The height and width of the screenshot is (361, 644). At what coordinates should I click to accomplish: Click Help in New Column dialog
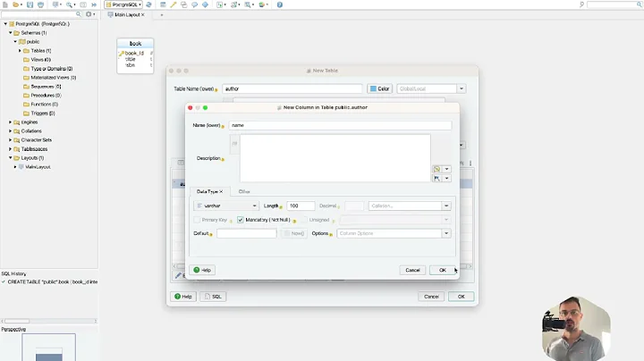[x=202, y=270]
